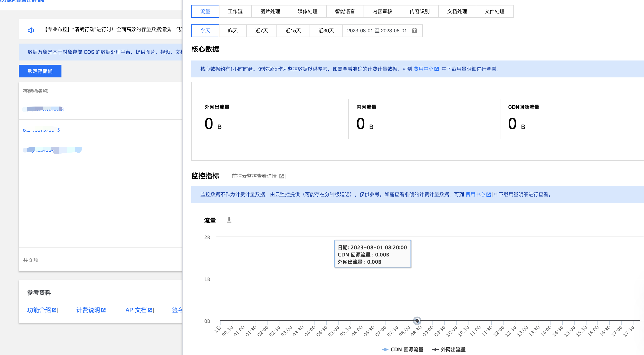Click external-link icon next to 计费说明
The image size is (644, 355).
tap(103, 310)
